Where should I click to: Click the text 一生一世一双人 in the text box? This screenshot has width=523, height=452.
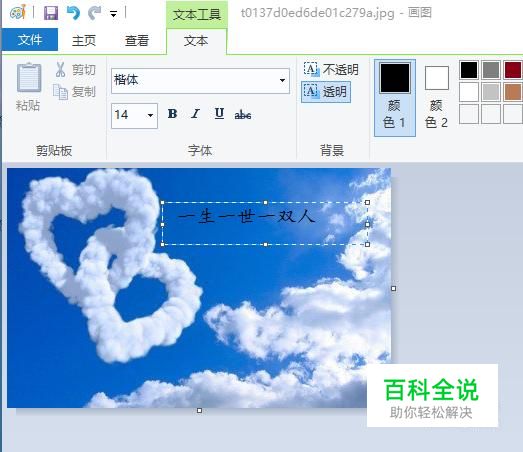pos(247,217)
